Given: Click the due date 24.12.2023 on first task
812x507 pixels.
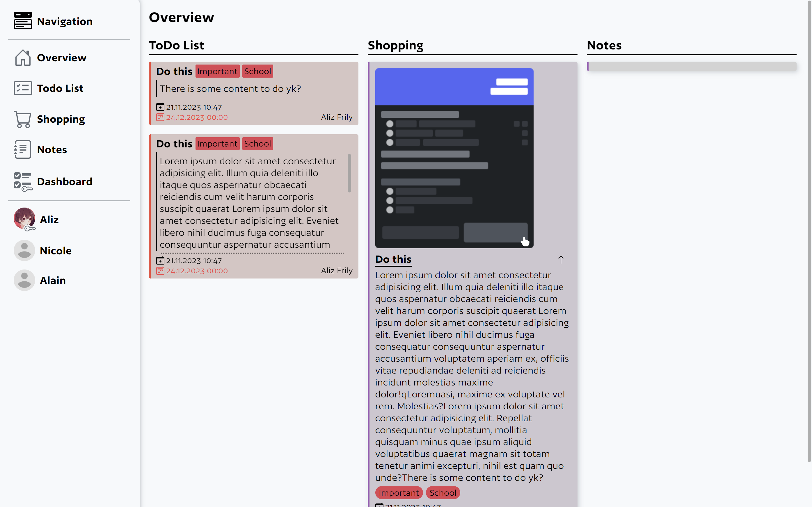Looking at the screenshot, I should pyautogui.click(x=197, y=117).
